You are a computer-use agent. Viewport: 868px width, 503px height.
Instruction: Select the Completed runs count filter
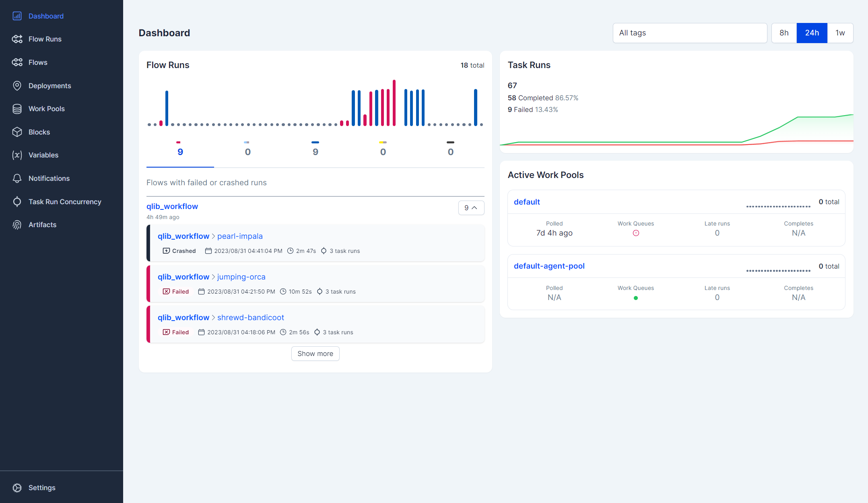[x=315, y=151]
